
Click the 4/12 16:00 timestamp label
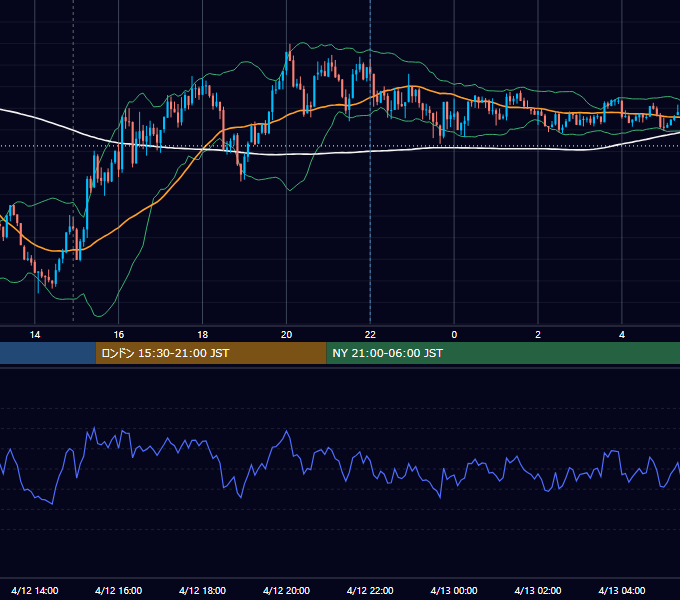[118, 590]
